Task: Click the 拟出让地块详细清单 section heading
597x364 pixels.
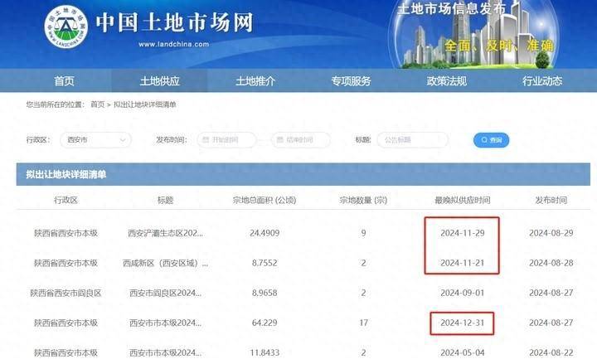Action: pos(66,174)
